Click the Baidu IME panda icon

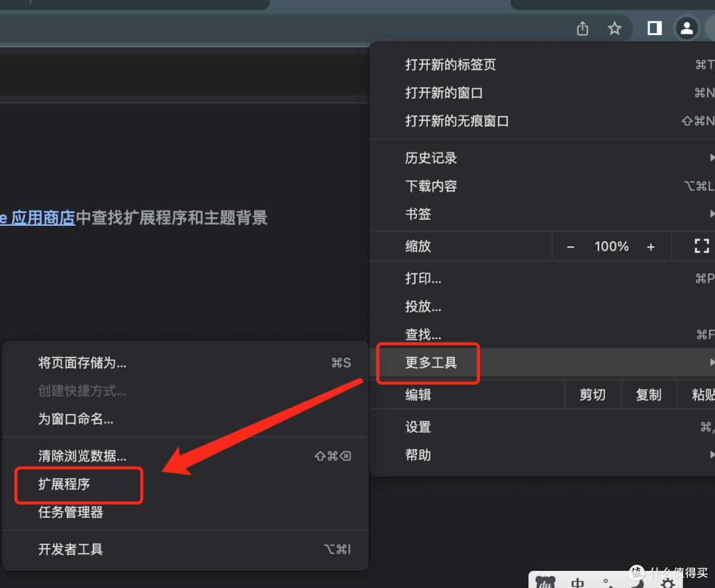(545, 583)
